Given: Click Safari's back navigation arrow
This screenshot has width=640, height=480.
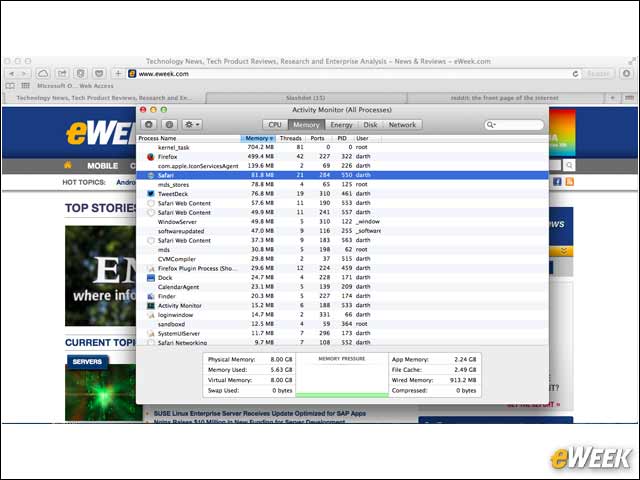Looking at the screenshot, I should [x=11, y=74].
